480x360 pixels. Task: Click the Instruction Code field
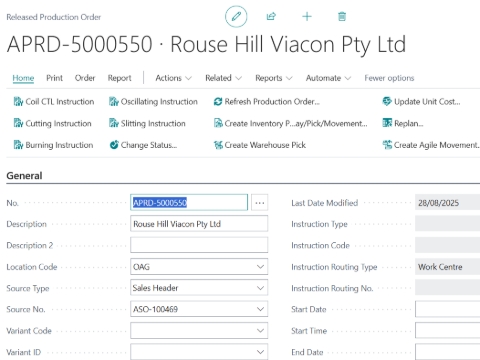point(448,245)
